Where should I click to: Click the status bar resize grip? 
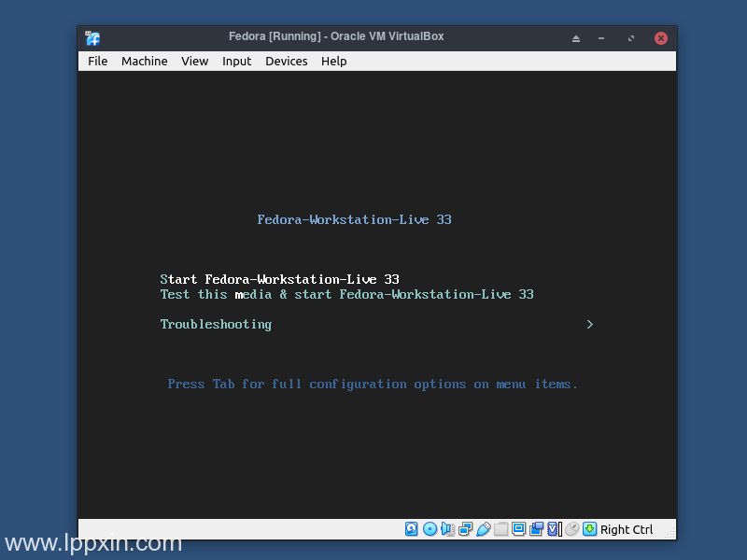click(670, 533)
